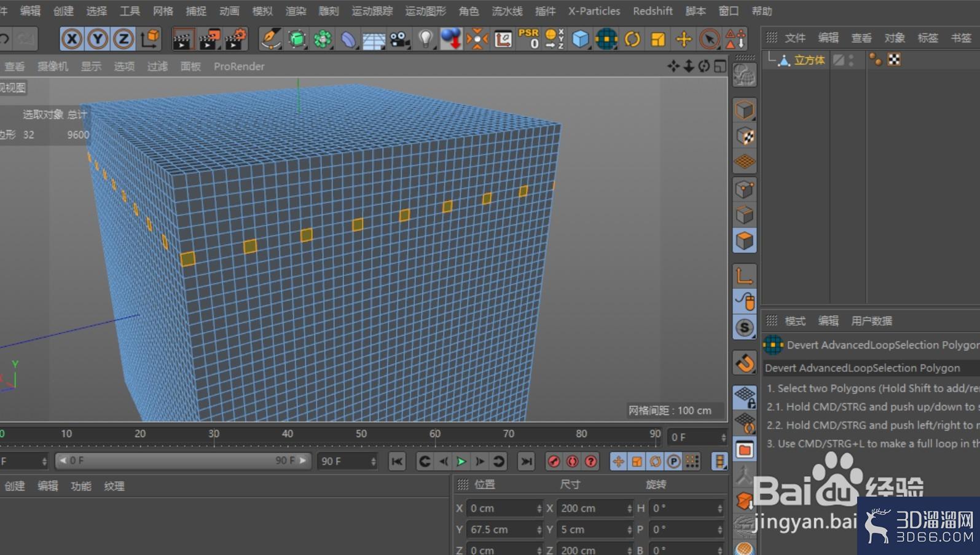The height and width of the screenshot is (555, 980).
Task: Open Attribute Manager 模式 menu
Action: 794,321
